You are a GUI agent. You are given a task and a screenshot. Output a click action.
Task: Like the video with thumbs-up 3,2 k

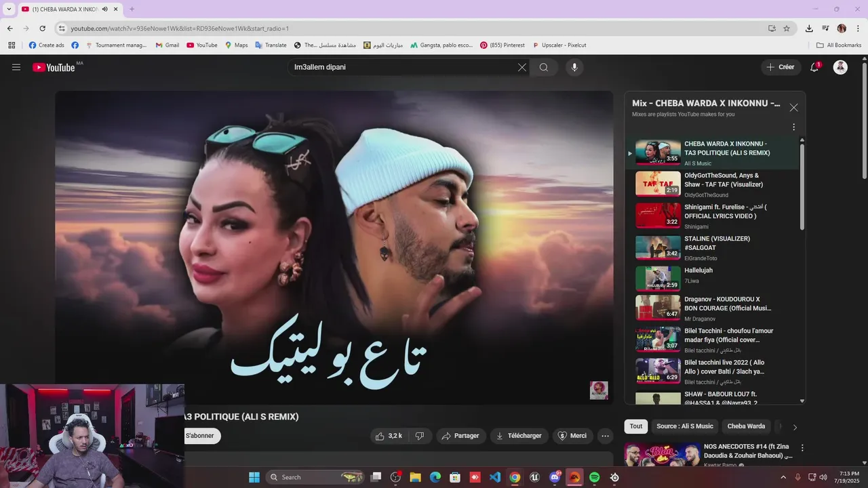click(x=389, y=436)
